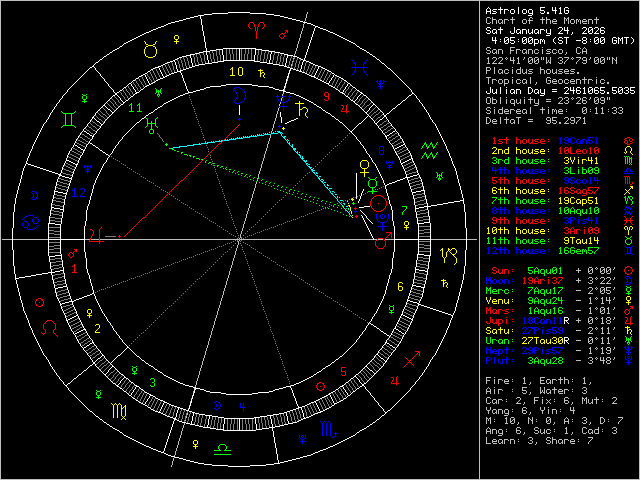Click the yellow house number 2 in the wheel
The height and width of the screenshot is (480, 640).
(x=97, y=329)
